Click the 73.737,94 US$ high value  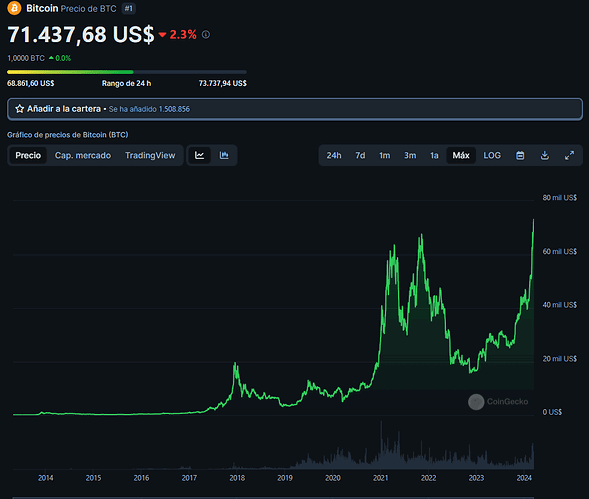223,83
